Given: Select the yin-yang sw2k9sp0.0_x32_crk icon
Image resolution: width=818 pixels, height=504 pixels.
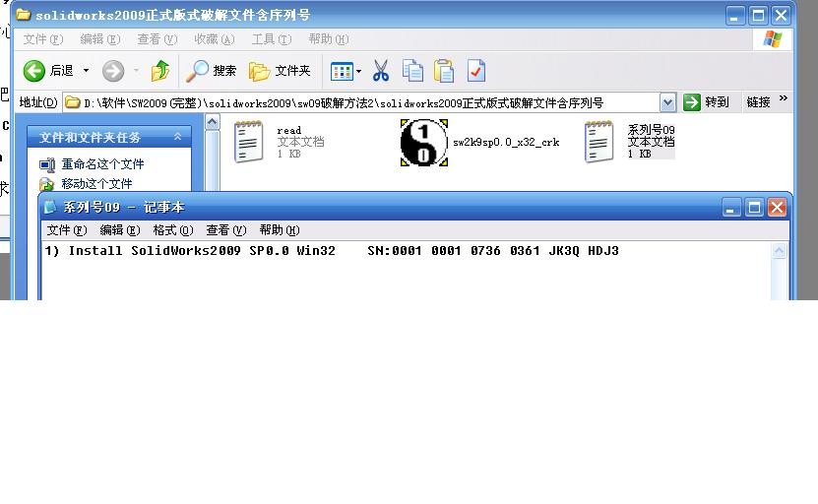Looking at the screenshot, I should pyautogui.click(x=423, y=143).
